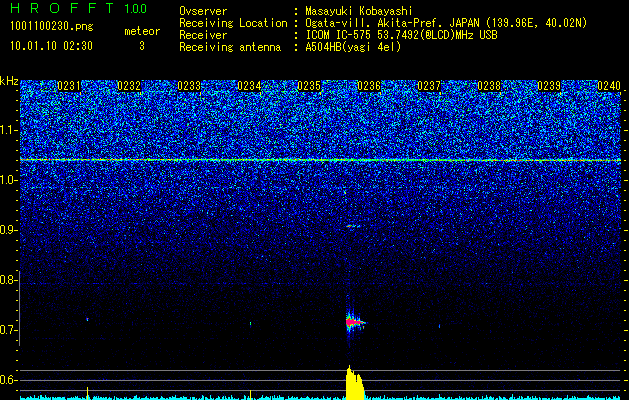
Task: Click the version number 1.0.0
Action: (x=135, y=8)
